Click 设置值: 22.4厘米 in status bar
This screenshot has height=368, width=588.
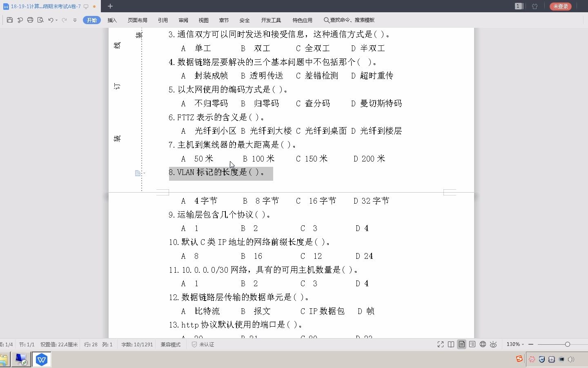[59, 345]
